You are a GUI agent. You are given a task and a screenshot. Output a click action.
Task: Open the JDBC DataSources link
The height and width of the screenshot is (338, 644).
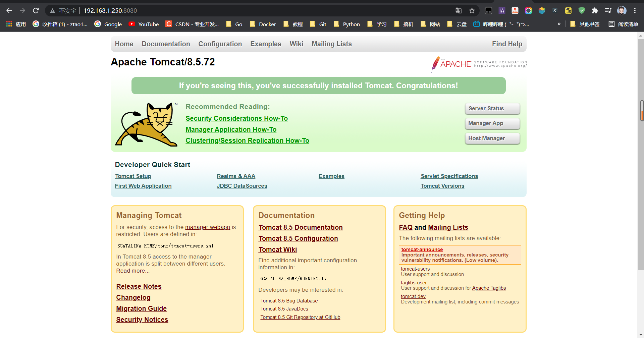pos(242,186)
